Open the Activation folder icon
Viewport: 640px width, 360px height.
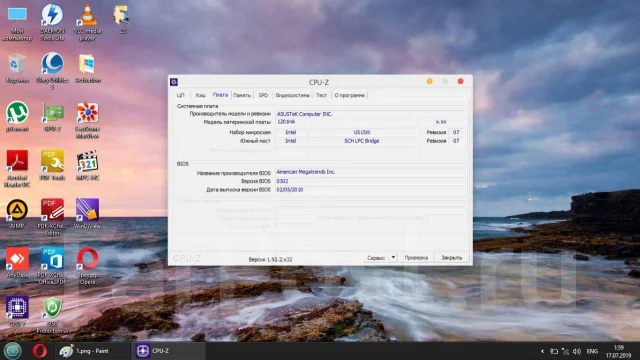click(x=87, y=68)
